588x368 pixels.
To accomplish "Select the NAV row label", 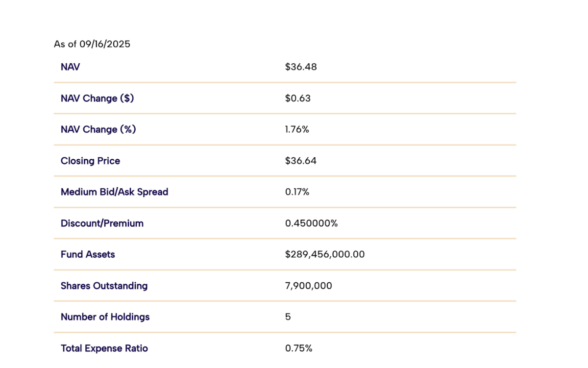I will (x=70, y=67).
